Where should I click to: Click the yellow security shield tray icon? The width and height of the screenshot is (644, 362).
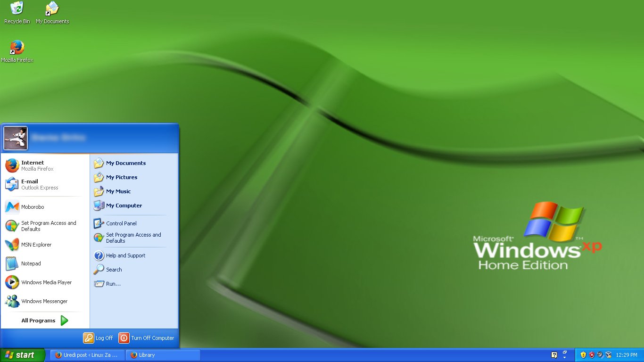(583, 355)
